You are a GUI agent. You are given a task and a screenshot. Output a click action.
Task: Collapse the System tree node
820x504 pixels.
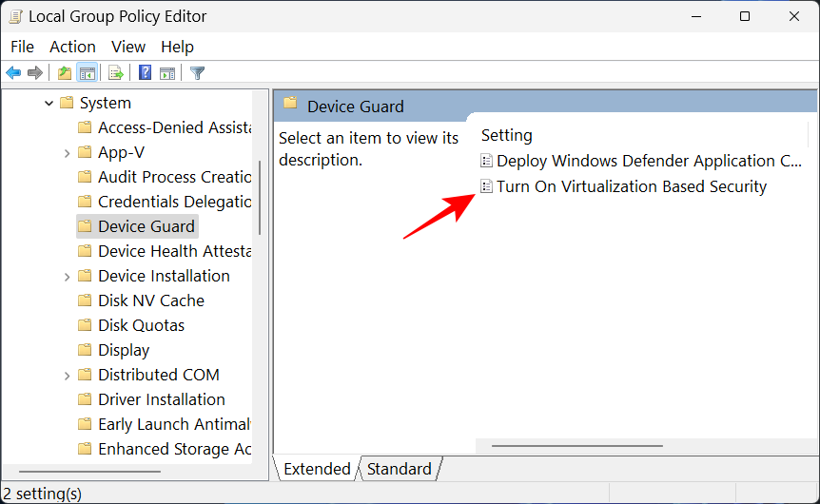coord(49,103)
